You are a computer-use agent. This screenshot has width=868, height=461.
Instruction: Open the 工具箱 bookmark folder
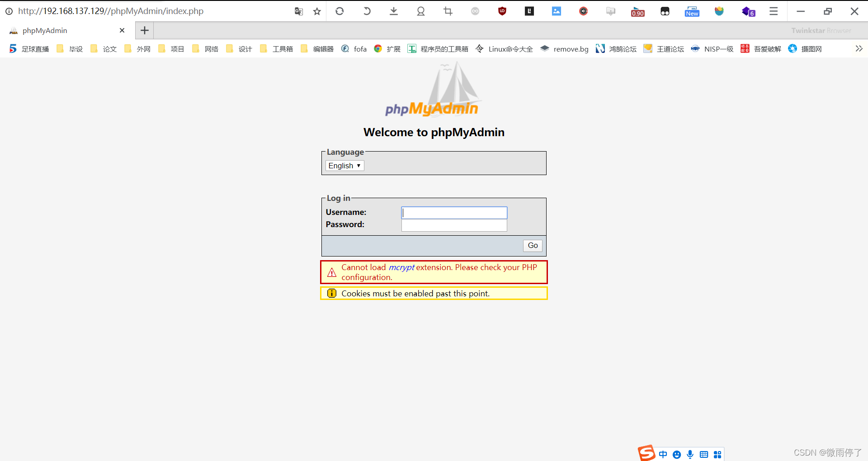(x=277, y=49)
